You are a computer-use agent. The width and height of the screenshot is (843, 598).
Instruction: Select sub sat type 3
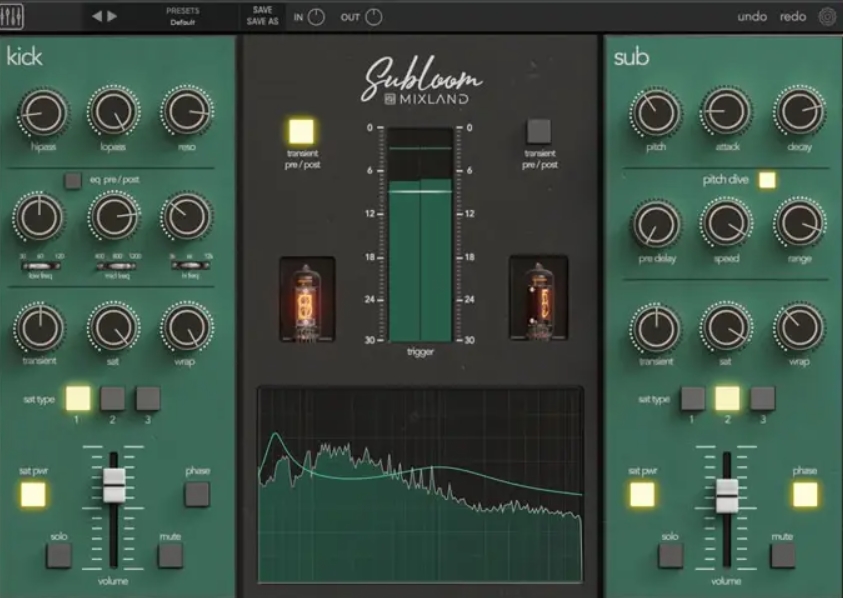pos(762,398)
